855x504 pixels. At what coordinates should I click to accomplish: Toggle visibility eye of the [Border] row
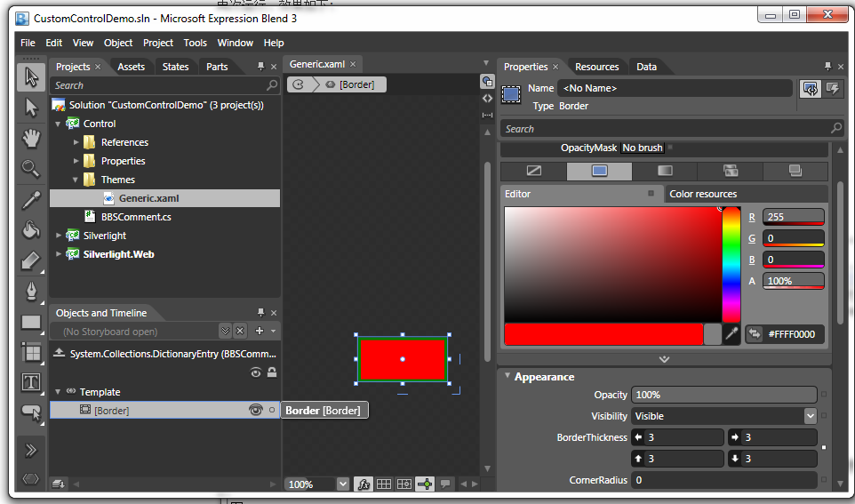click(x=255, y=410)
